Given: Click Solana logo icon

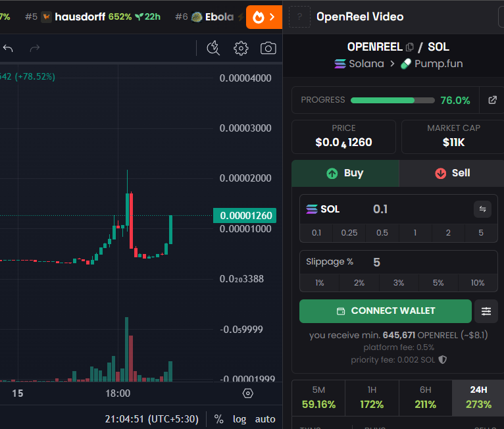Looking at the screenshot, I should click(340, 64).
